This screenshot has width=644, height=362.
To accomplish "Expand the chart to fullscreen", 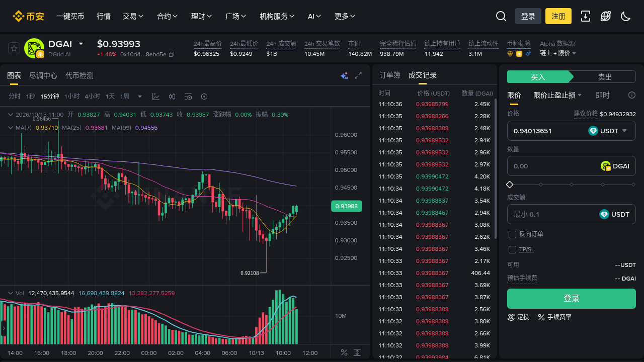I will click(x=358, y=75).
